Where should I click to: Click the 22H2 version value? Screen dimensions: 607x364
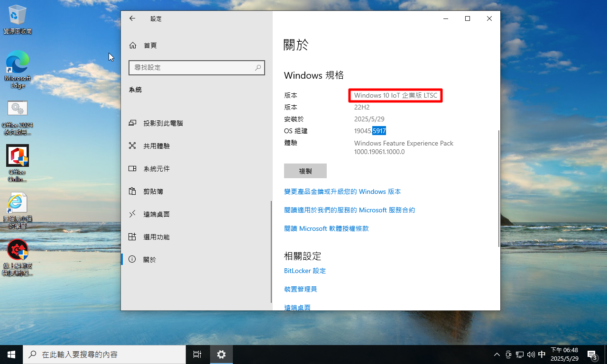(362, 107)
